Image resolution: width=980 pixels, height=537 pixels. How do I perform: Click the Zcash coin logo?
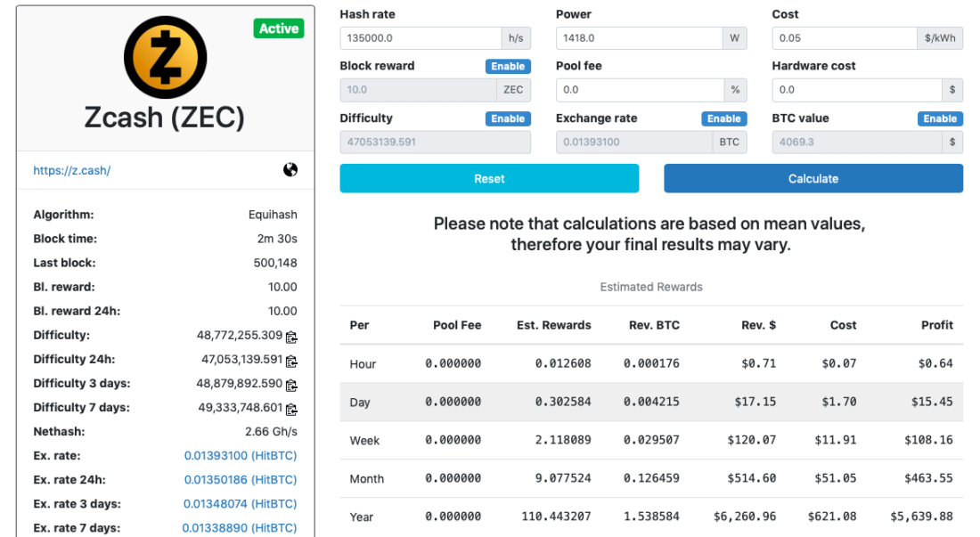tap(165, 56)
